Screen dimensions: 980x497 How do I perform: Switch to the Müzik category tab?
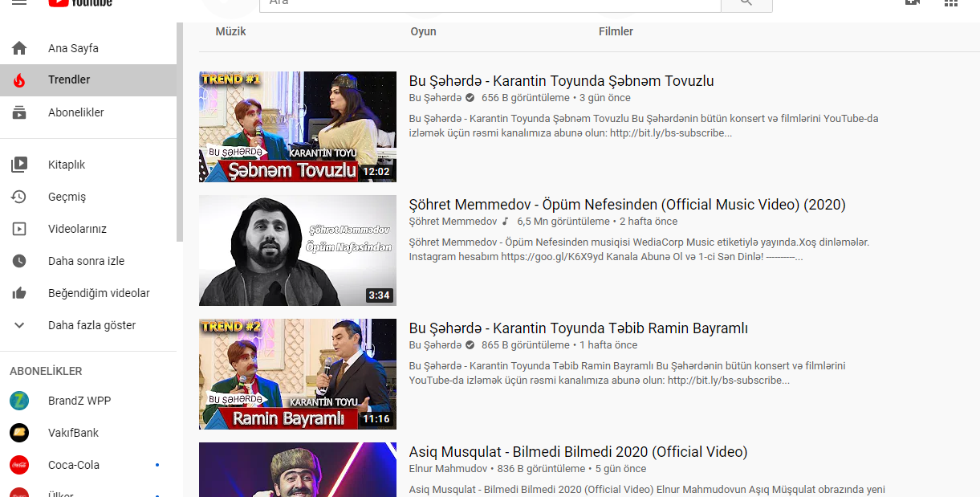pyautogui.click(x=230, y=31)
